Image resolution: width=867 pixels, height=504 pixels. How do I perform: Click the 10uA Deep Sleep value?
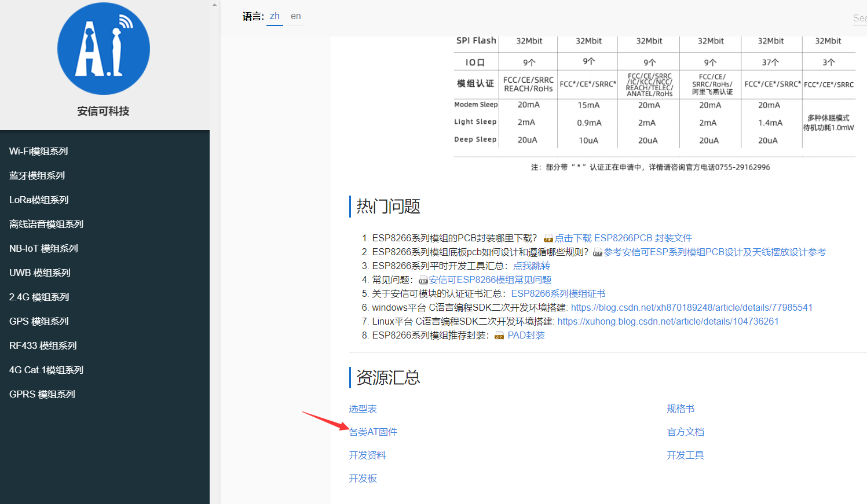[588, 141]
